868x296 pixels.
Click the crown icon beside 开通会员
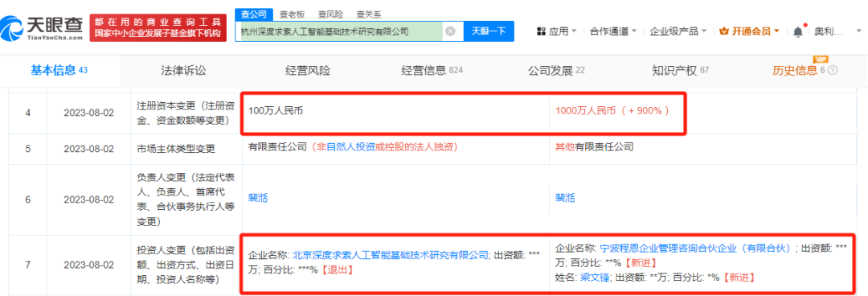(723, 31)
